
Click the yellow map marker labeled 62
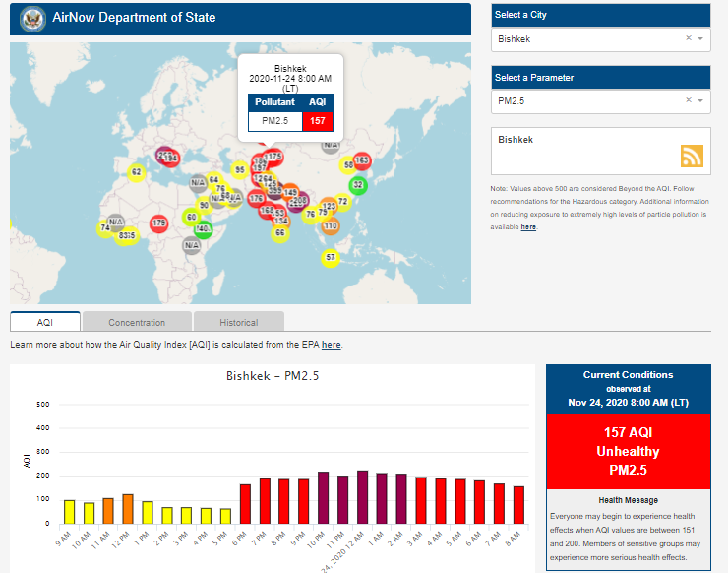click(136, 173)
